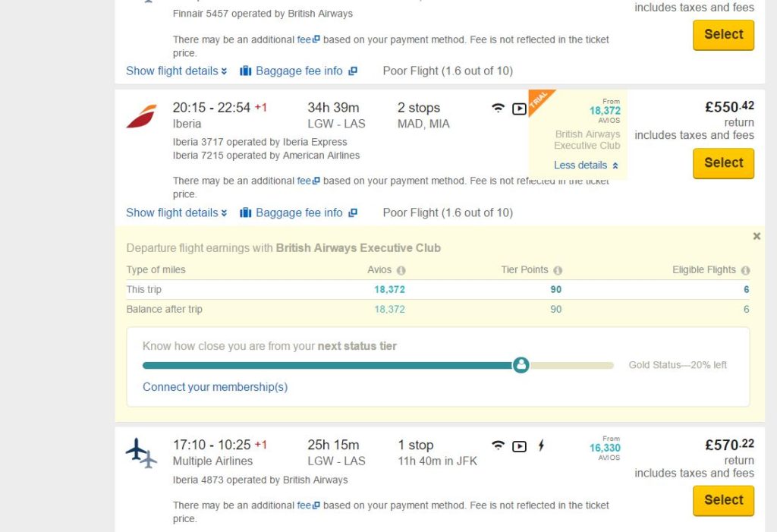This screenshot has height=532, width=777.
Task: Close the Executive Club earnings panel
Action: (757, 236)
